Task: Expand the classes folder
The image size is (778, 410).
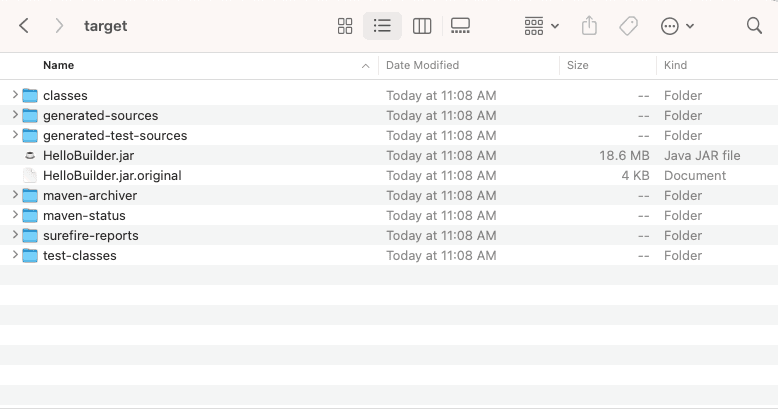Action: tap(15, 95)
